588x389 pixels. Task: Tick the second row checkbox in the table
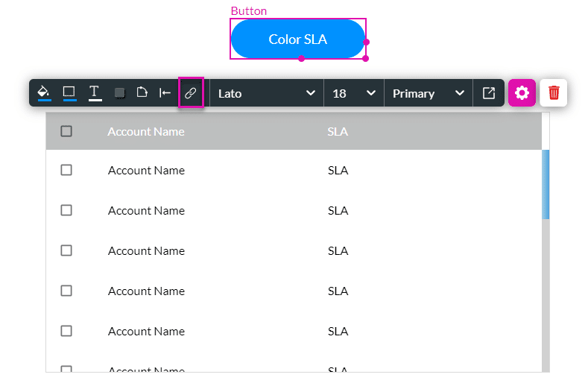(x=66, y=210)
